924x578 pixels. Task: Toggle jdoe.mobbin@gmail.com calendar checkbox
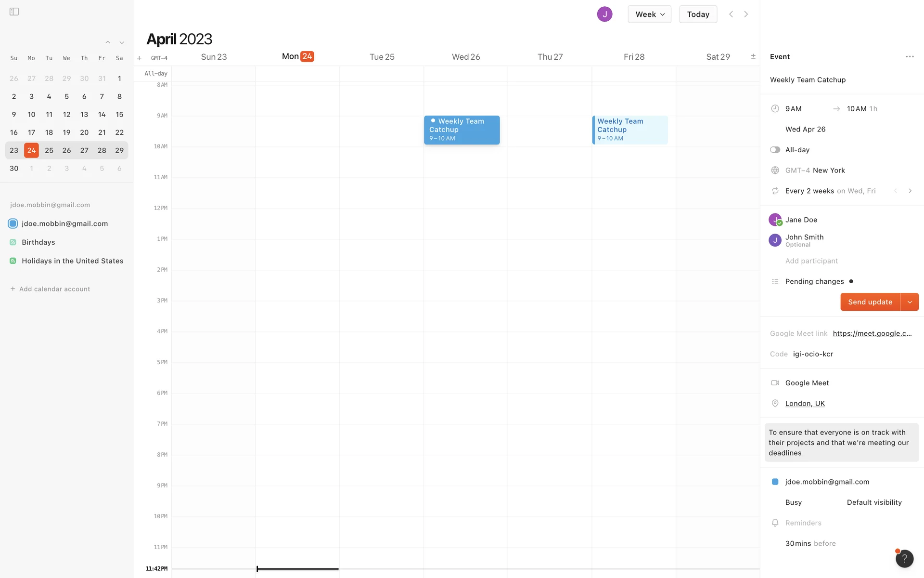pos(13,223)
